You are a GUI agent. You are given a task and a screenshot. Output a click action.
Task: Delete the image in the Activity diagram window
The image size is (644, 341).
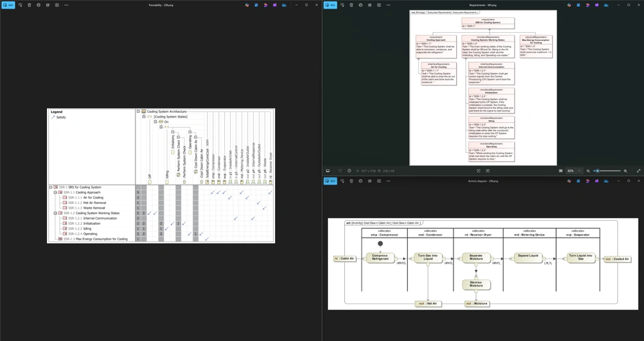351,181
